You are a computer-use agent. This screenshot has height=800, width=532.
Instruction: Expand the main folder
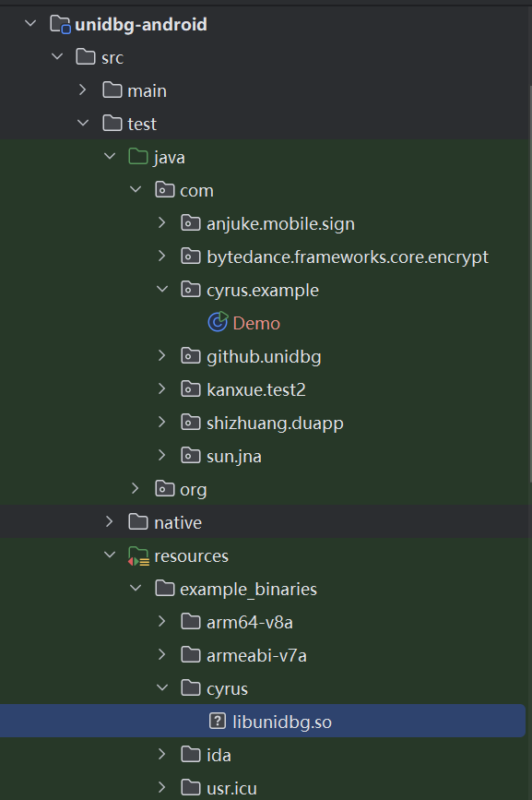pos(83,90)
